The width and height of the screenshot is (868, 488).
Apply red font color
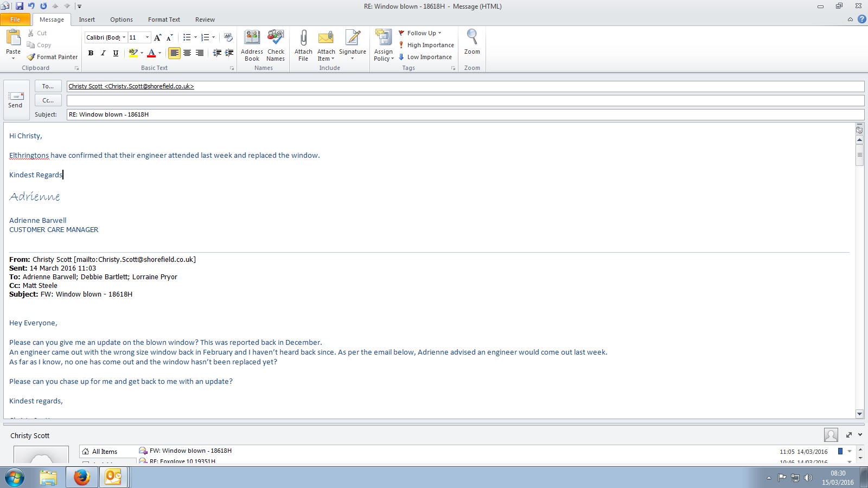click(151, 53)
